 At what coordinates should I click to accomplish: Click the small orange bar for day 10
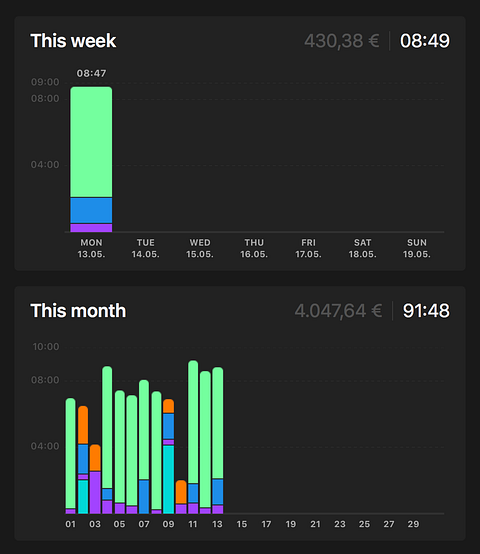tap(181, 492)
